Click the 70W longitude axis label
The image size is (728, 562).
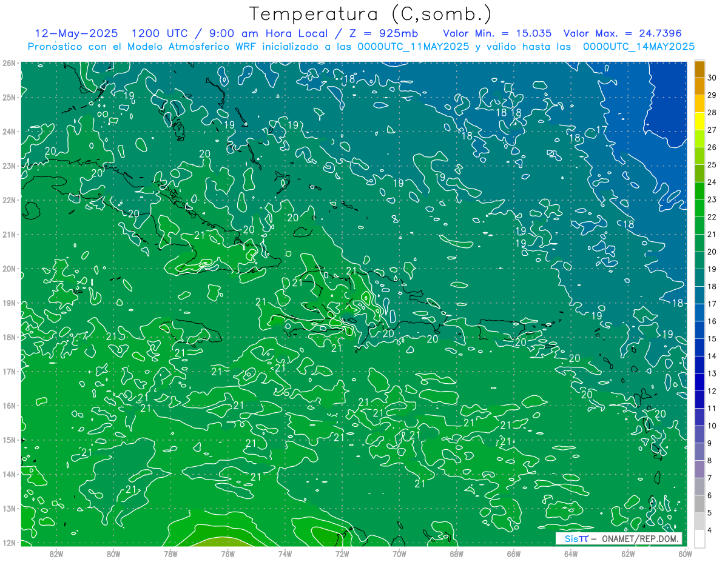(399, 554)
